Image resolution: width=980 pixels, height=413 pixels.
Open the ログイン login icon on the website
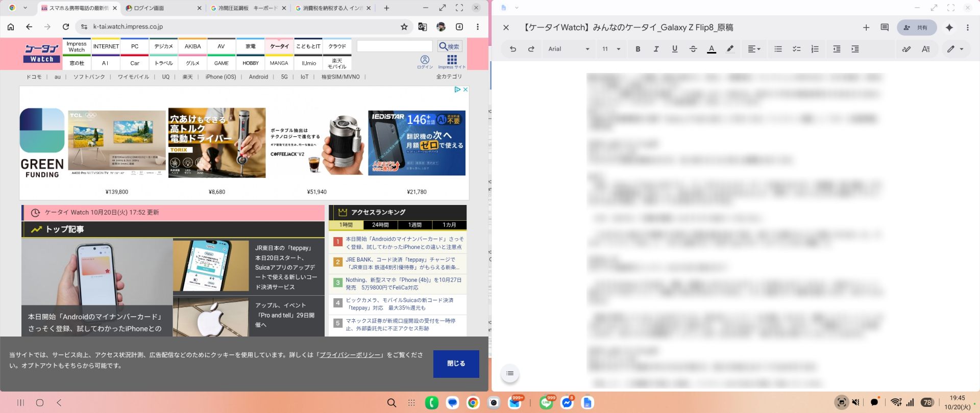(x=425, y=62)
